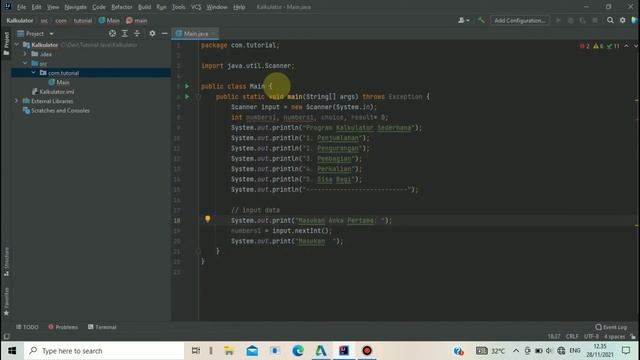Click CRLF line separator in status bar
Viewport: 640px width, 360px height.
pos(572,336)
